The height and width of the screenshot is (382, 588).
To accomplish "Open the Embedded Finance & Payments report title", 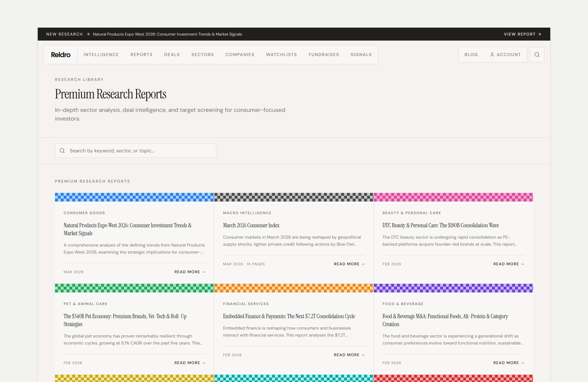I will 289,316.
